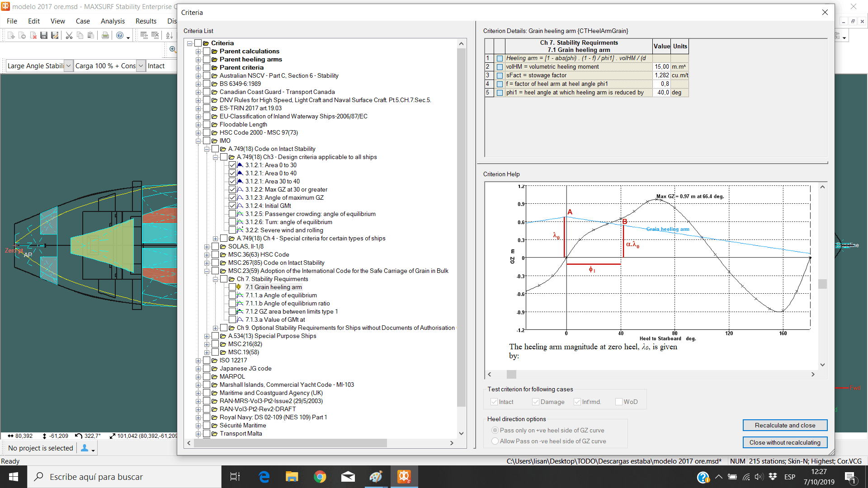Open File Explorer from the taskbar
The image size is (868, 488).
click(292, 477)
